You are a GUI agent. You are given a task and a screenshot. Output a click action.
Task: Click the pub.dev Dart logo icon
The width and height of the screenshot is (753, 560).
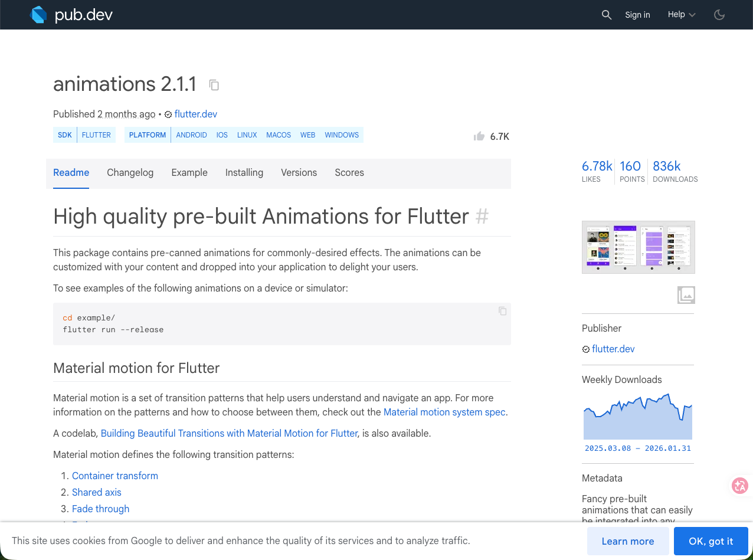[38, 15]
